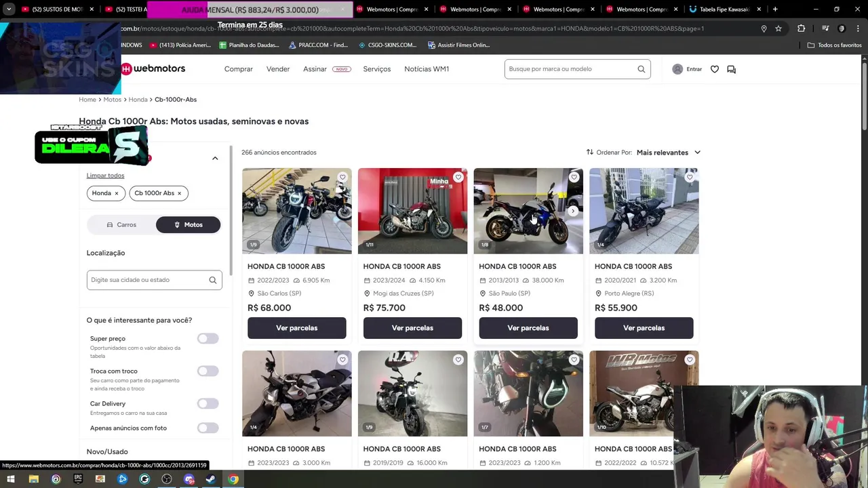Bookmark this page with the star icon
The width and height of the screenshot is (868, 488).
[x=778, y=28]
